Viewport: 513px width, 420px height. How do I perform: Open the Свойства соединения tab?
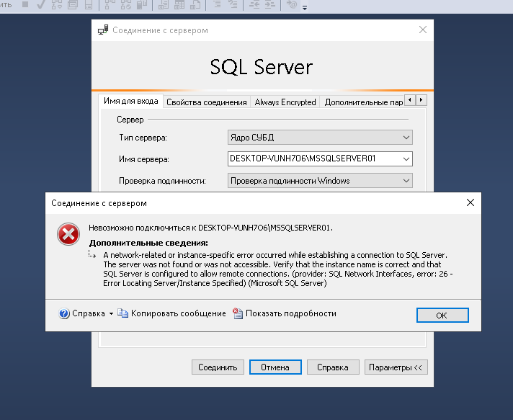[207, 102]
